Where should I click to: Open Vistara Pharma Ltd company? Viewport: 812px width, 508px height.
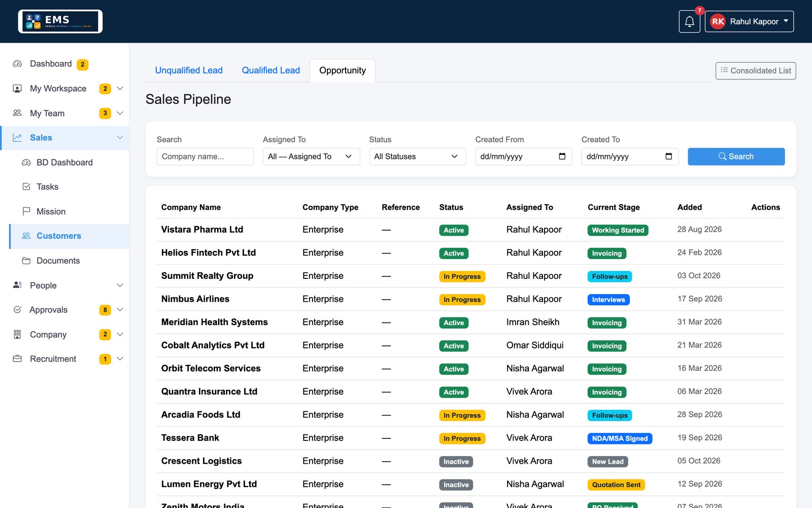tap(202, 230)
